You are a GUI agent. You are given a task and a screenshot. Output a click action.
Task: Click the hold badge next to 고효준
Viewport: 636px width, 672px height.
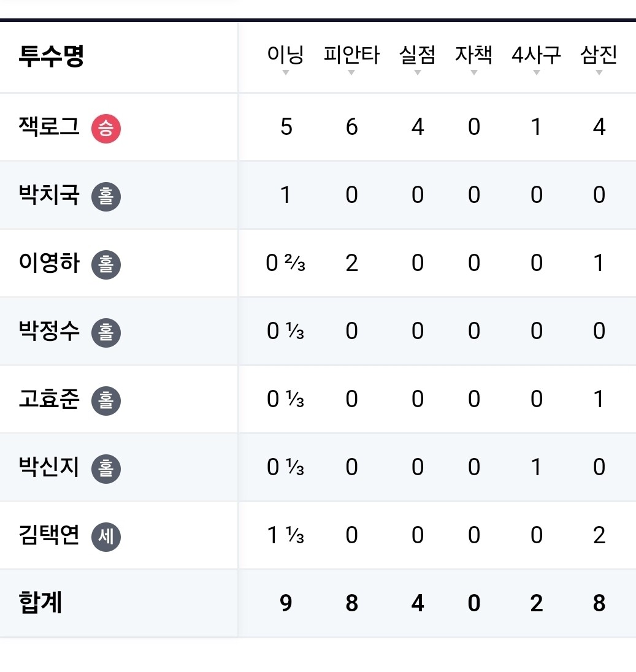[x=106, y=401]
